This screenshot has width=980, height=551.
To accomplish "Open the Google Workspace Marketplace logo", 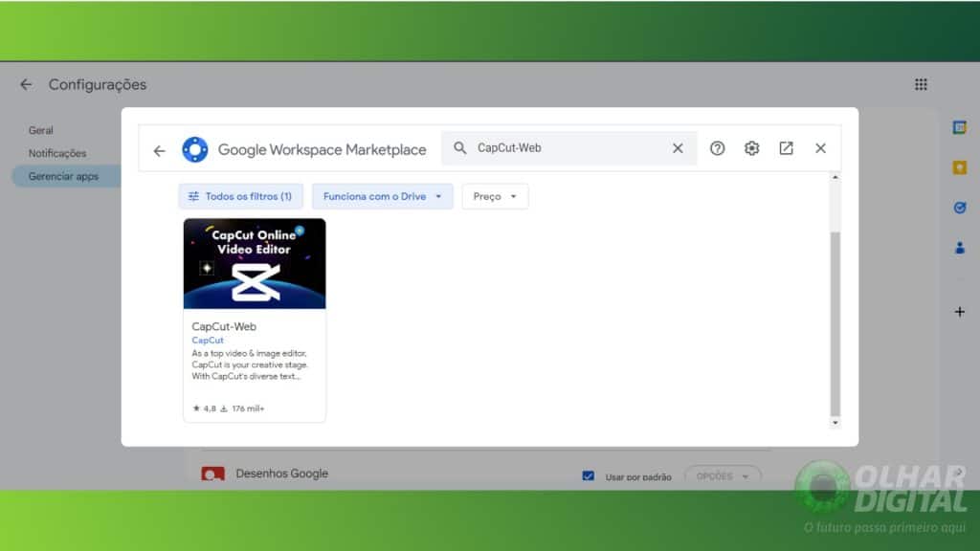I will pyautogui.click(x=195, y=149).
